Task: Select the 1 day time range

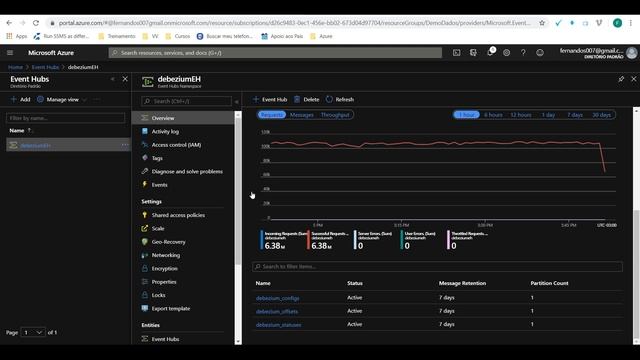Action: (548, 115)
